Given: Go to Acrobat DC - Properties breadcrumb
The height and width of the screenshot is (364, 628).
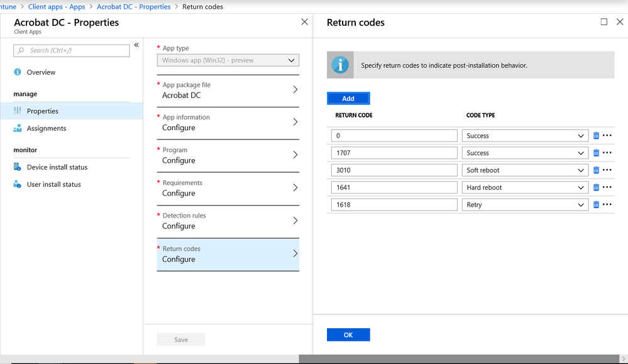Looking at the screenshot, I should tap(134, 7).
